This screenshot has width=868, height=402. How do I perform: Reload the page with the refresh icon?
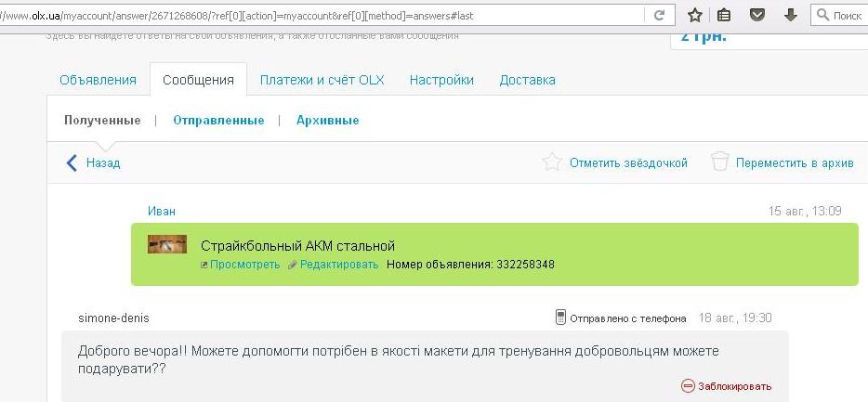[x=659, y=16]
